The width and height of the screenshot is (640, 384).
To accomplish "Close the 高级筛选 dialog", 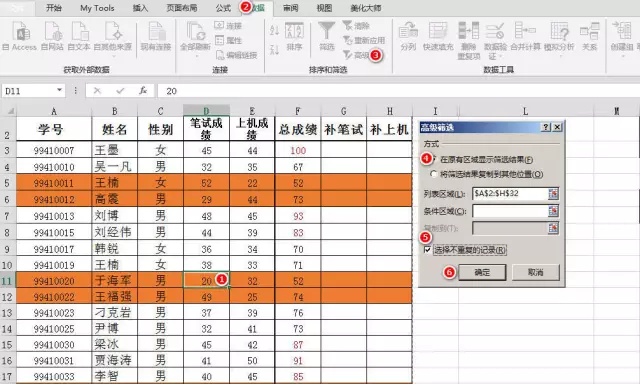I will (557, 127).
